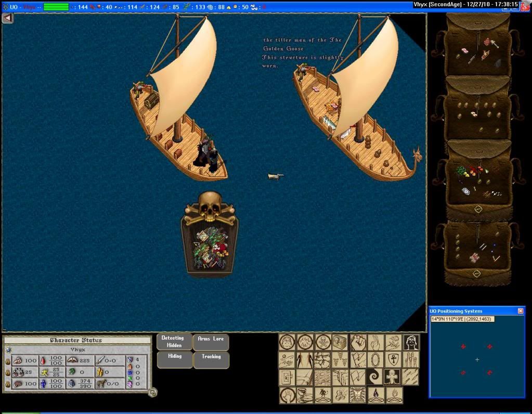This screenshot has width=532, height=414.
Task: Select the small demon summoning spell icon
Action: click(323, 395)
